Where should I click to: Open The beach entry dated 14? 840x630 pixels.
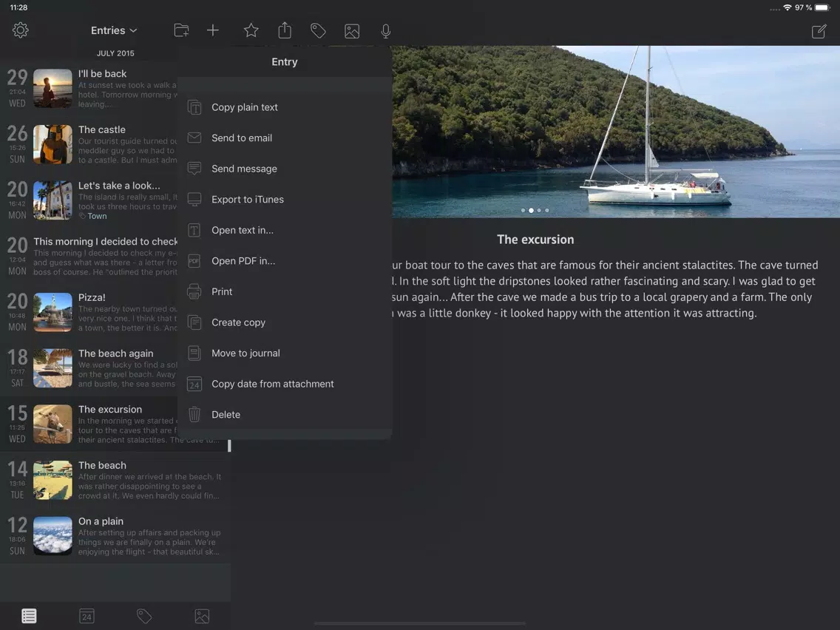point(115,481)
